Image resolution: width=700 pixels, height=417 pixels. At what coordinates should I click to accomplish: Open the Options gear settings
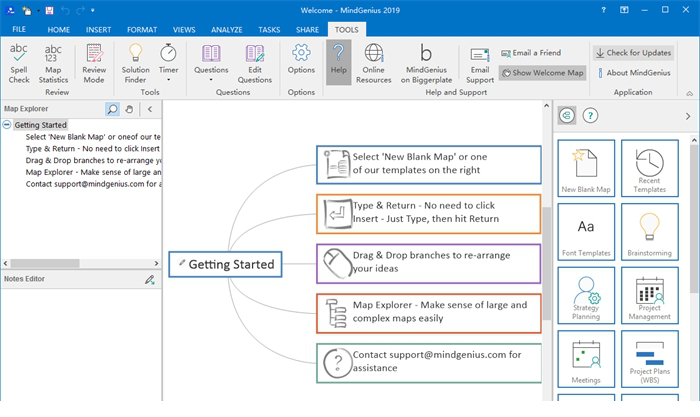301,59
